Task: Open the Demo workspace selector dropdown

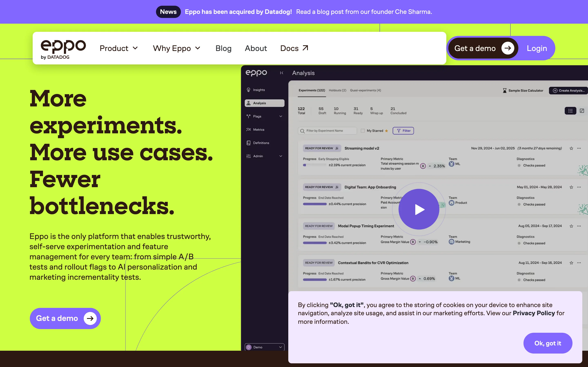Action: (264, 347)
